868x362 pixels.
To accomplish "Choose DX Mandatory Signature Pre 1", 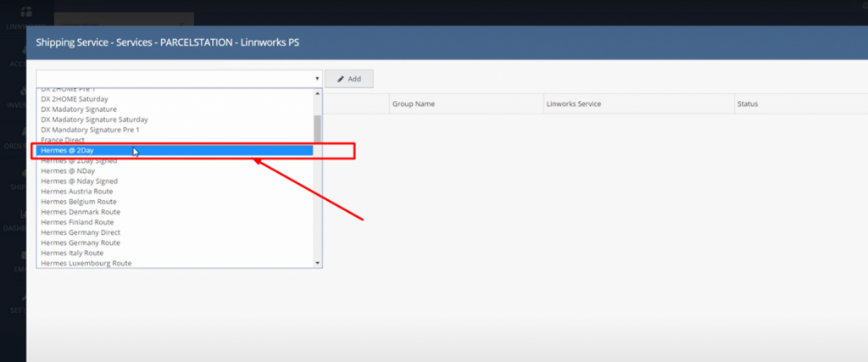I will (175, 130).
